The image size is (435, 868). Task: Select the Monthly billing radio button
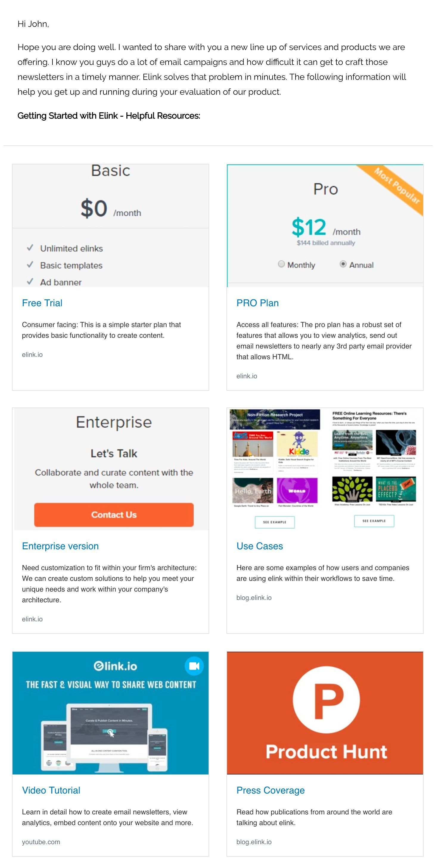(x=281, y=264)
